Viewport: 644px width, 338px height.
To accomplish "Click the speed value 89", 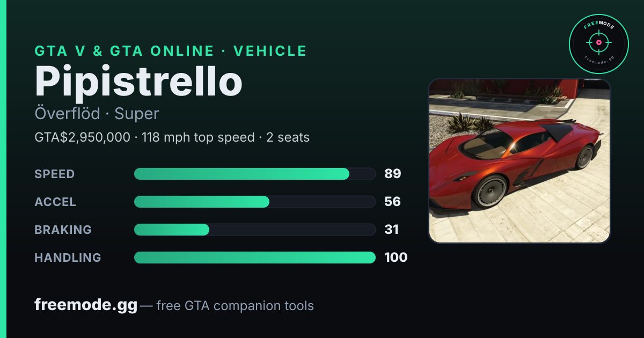I will click(393, 174).
